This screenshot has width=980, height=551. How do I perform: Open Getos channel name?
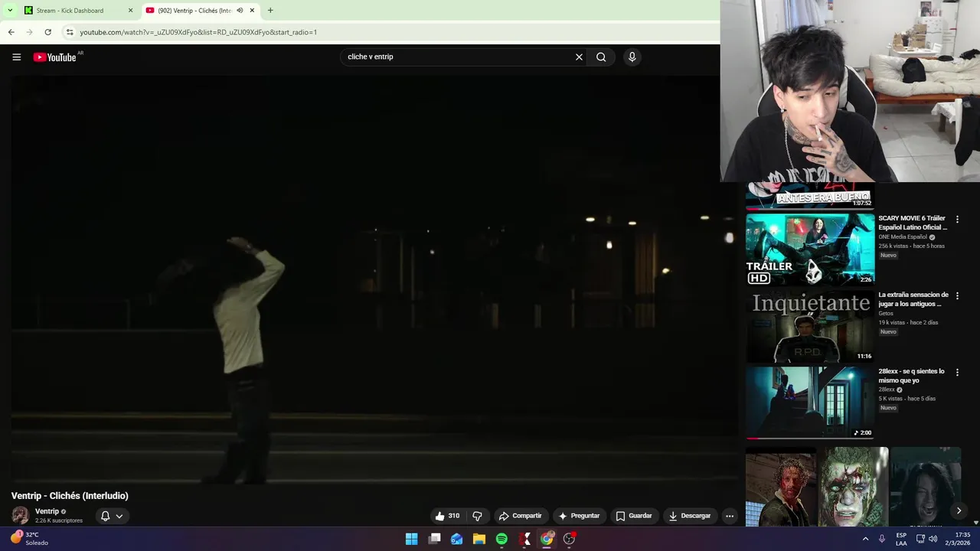(886, 314)
